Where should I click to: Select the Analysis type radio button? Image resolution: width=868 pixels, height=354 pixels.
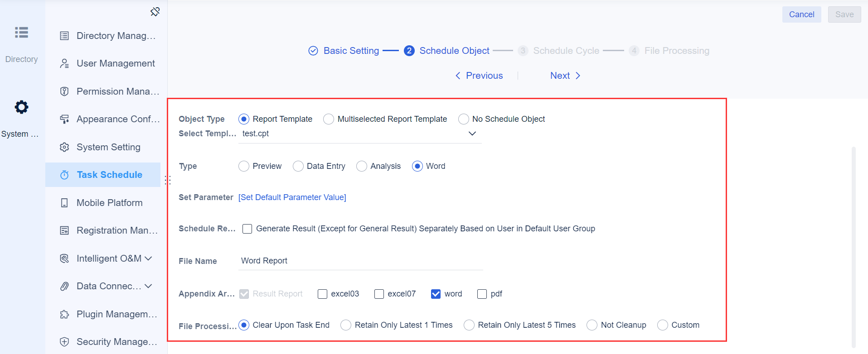tap(361, 166)
